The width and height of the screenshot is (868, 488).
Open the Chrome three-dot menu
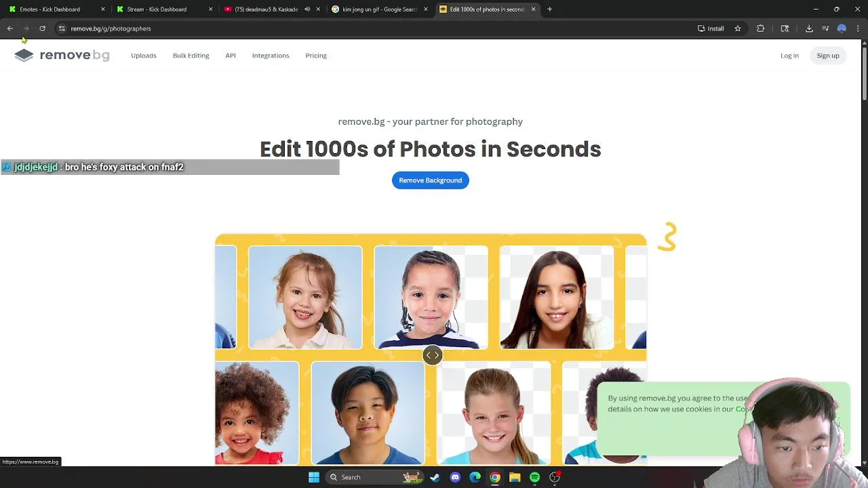[858, 28]
